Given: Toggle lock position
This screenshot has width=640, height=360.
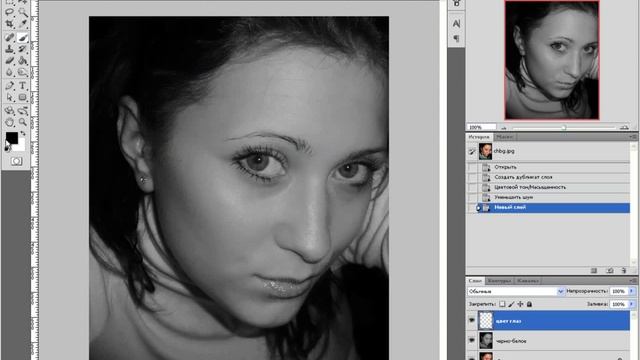Looking at the screenshot, I should click(520, 304).
